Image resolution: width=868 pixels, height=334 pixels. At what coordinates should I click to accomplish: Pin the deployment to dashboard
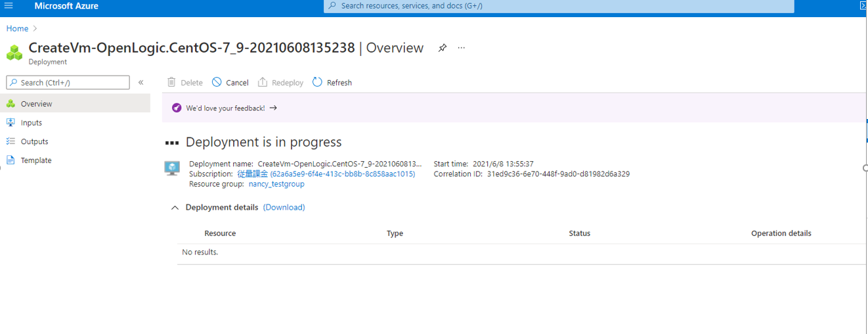[443, 48]
